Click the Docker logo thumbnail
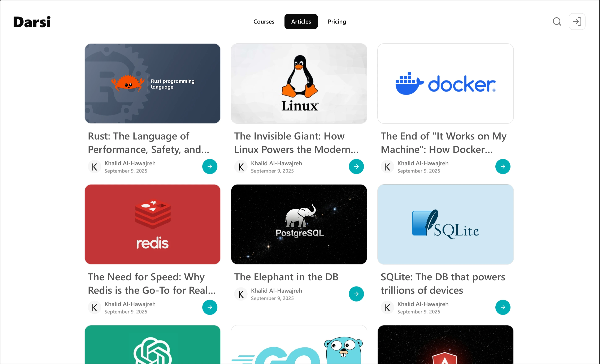Image resolution: width=600 pixels, height=364 pixels. [445, 84]
